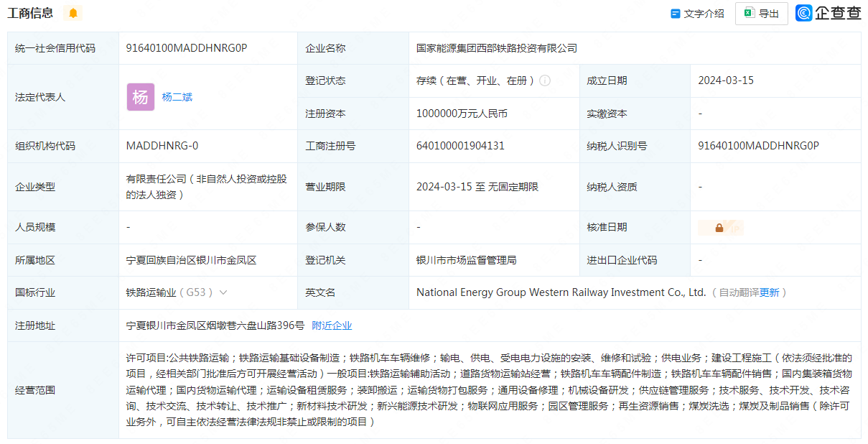Image resolution: width=868 pixels, height=444 pixels.
Task: Click the 文字介绍 document icon
Action: click(x=675, y=14)
